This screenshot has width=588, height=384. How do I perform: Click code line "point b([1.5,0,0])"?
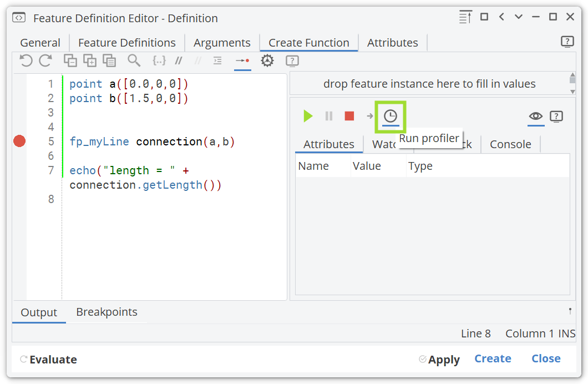(129, 98)
